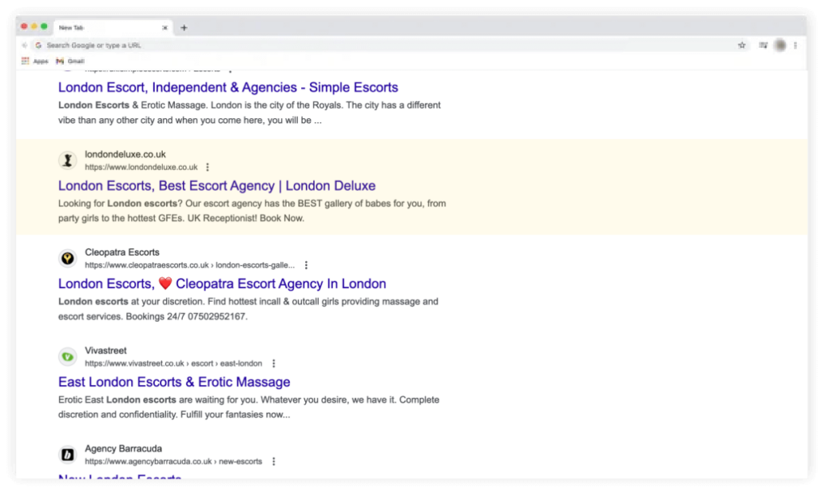Click the Cleopatra Escorts site name
This screenshot has height=504, width=829.
coord(122,252)
